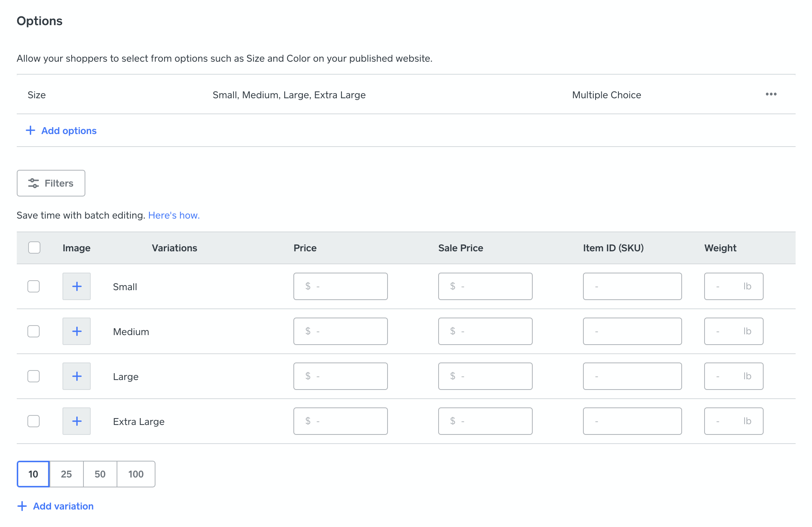The width and height of the screenshot is (812, 527).
Task: Click the plus icon beside Add variation
Action: click(22, 506)
